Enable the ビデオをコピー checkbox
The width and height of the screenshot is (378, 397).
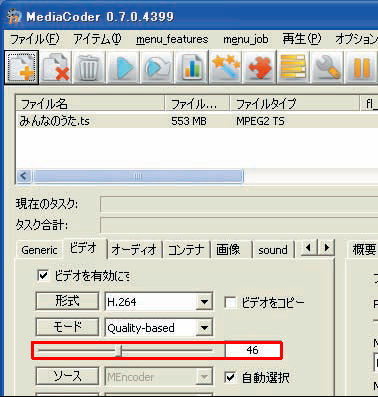230,303
